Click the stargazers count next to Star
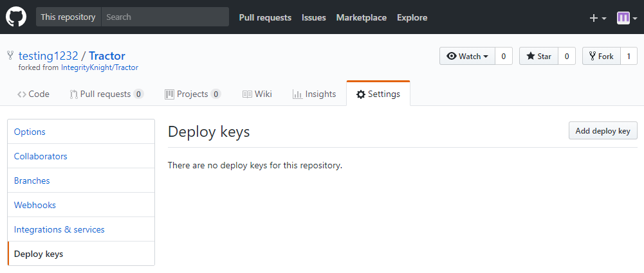644x273 pixels. 566,57
